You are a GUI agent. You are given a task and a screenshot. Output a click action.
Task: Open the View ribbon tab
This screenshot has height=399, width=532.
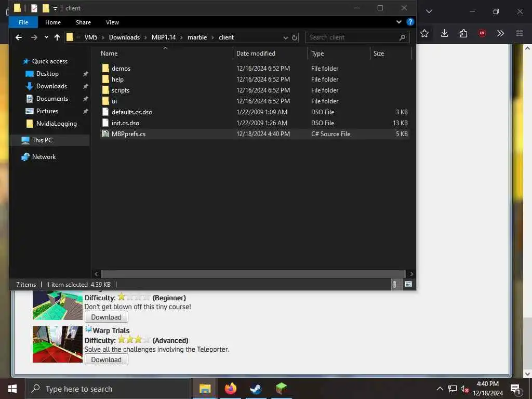click(112, 22)
